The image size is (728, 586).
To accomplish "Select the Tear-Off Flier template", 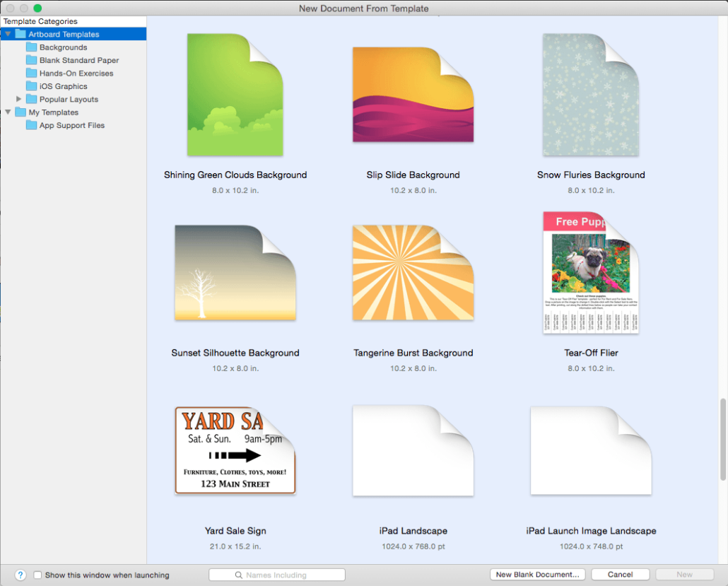I will point(591,273).
